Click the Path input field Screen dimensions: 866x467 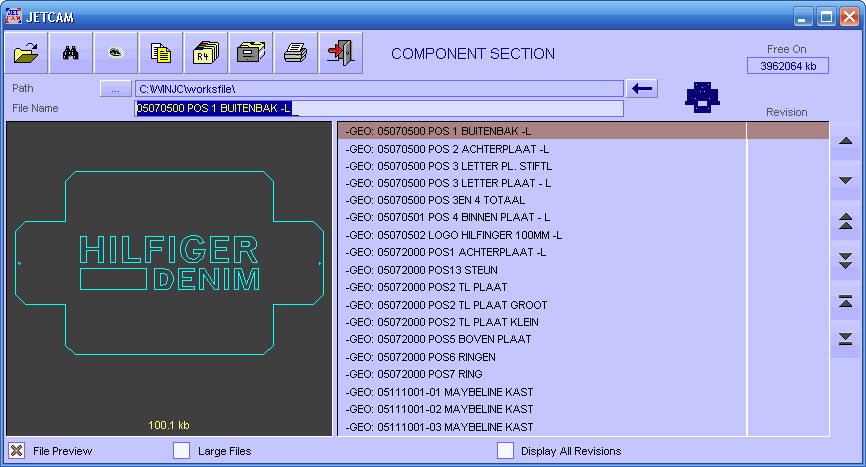coord(379,89)
